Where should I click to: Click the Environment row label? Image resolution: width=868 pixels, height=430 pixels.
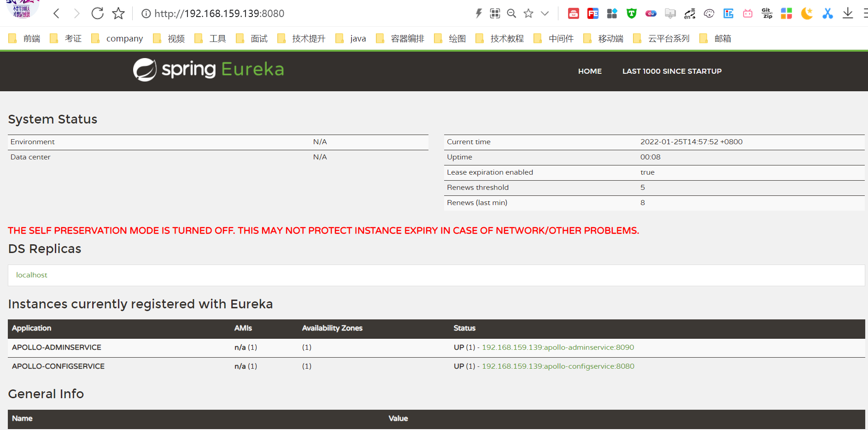(x=33, y=141)
